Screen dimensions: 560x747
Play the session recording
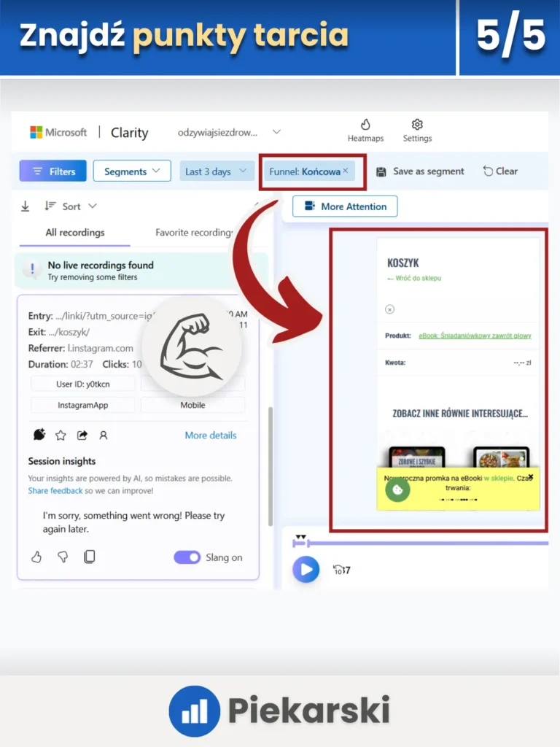[306, 569]
